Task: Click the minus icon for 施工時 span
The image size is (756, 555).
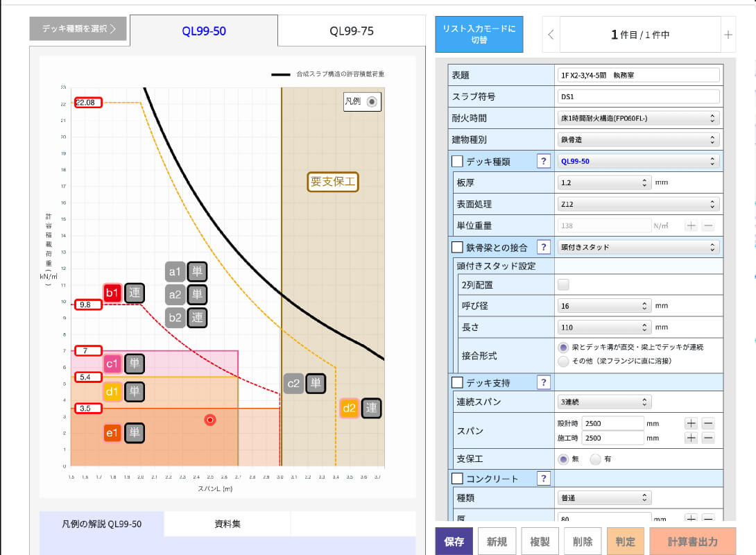Action: 708,438
